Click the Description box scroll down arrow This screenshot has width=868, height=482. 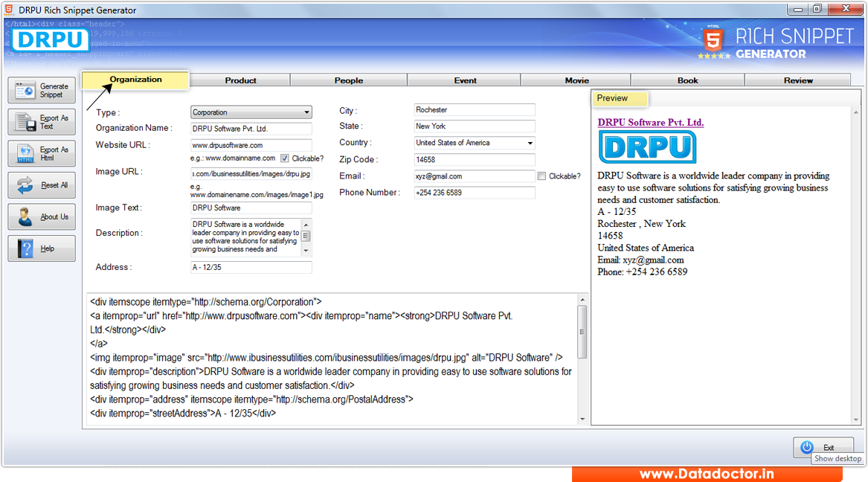(x=306, y=251)
